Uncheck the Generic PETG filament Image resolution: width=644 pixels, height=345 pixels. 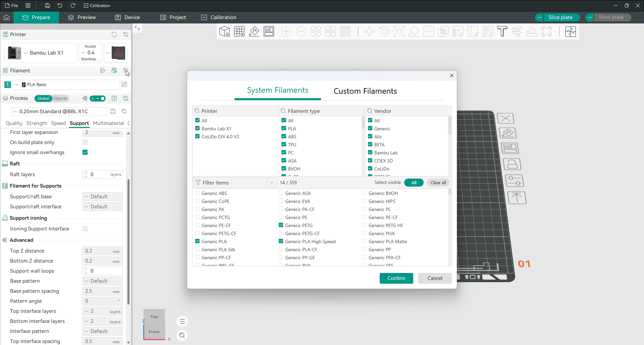tap(281, 225)
